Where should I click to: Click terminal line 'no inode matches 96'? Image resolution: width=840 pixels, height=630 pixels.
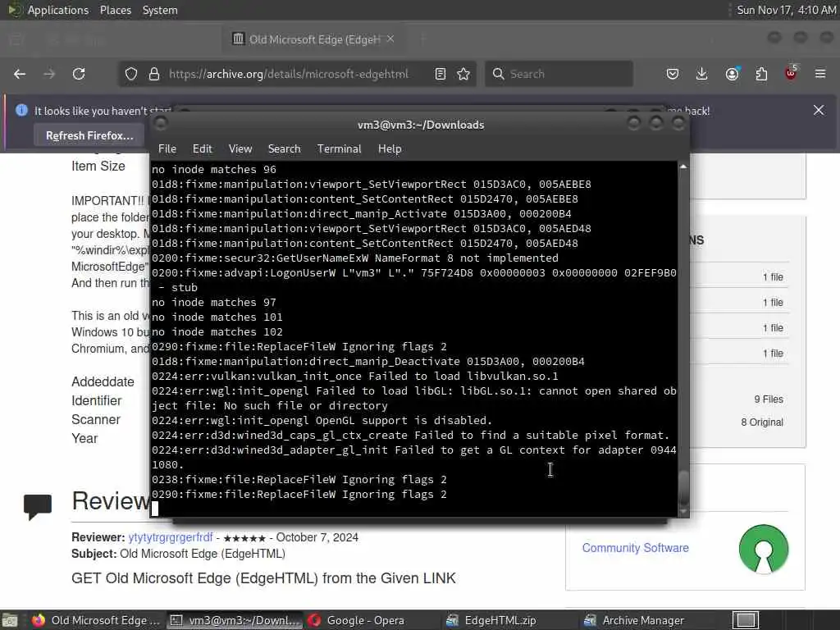click(x=214, y=169)
